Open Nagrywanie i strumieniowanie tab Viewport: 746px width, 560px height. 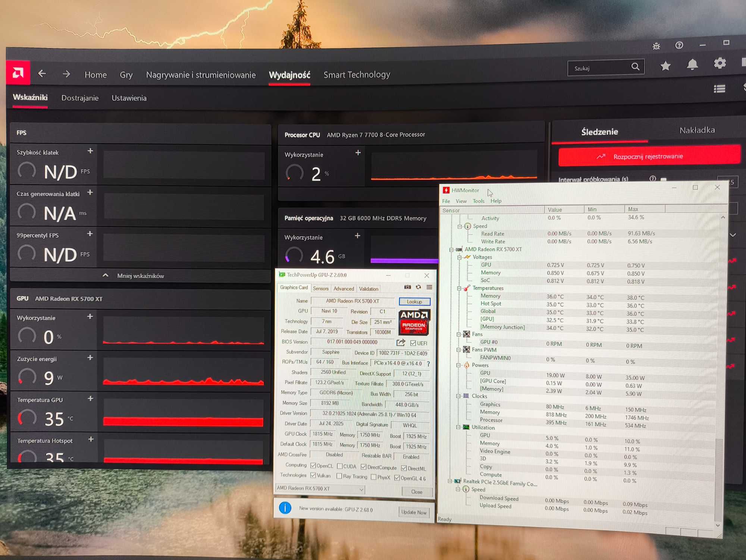(201, 75)
